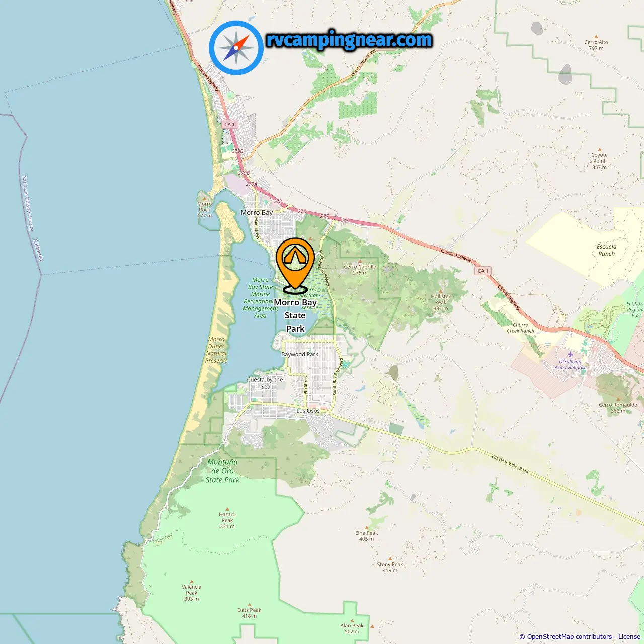The height and width of the screenshot is (644, 644).
Task: Select the Los Osos town label
Action: 308,411
